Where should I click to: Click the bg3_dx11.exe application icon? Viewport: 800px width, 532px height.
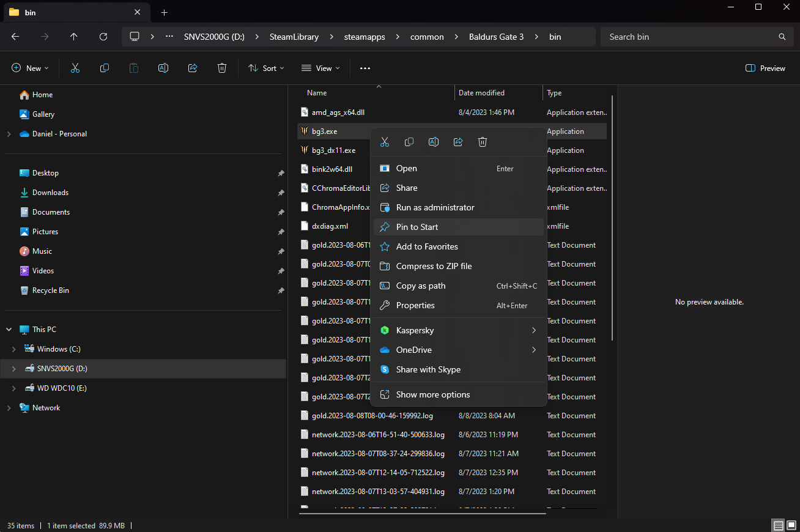pos(305,150)
